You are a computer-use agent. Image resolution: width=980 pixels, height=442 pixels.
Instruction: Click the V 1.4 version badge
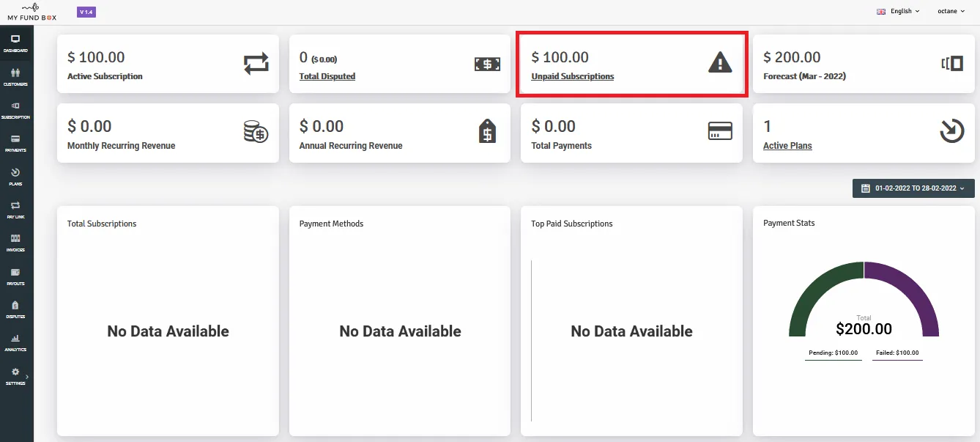pyautogui.click(x=86, y=12)
